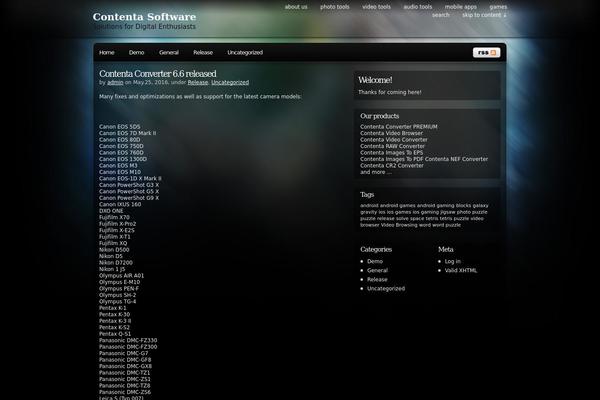
Task: Click the Valid XHTML link
Action: [x=461, y=271]
